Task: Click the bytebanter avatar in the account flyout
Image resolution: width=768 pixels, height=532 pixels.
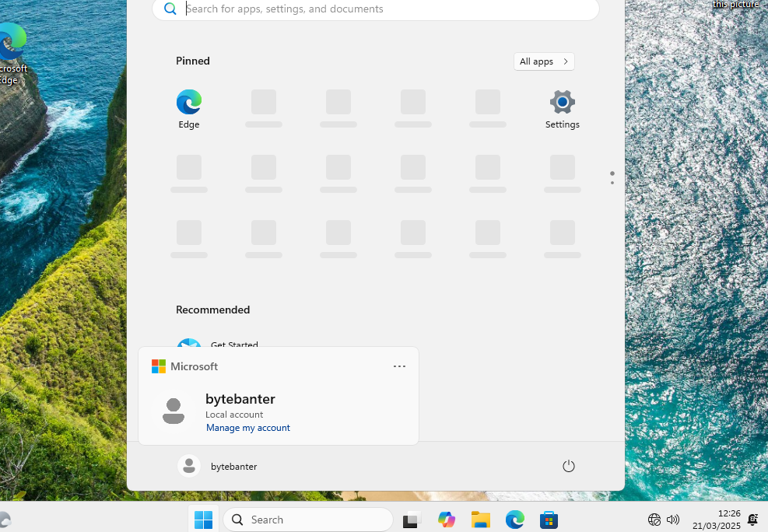Action: tap(174, 411)
